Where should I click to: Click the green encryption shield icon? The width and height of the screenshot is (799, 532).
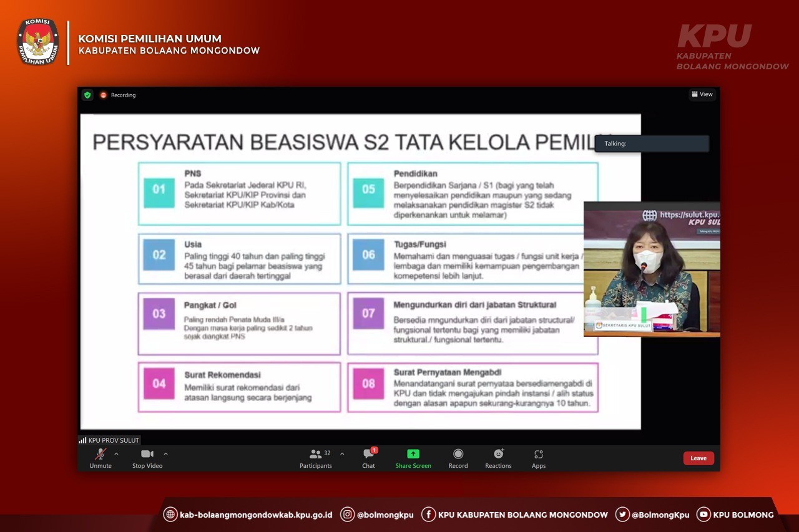click(87, 95)
